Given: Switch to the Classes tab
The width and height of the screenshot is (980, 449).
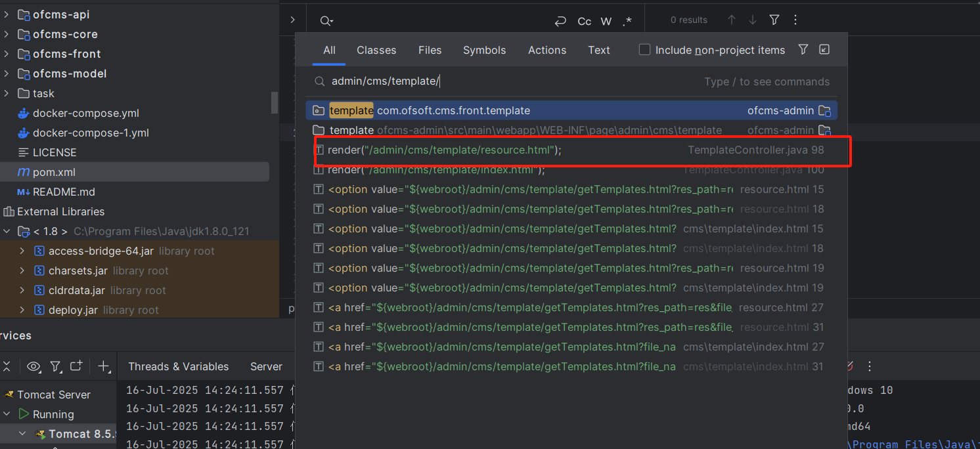Looking at the screenshot, I should tap(376, 50).
